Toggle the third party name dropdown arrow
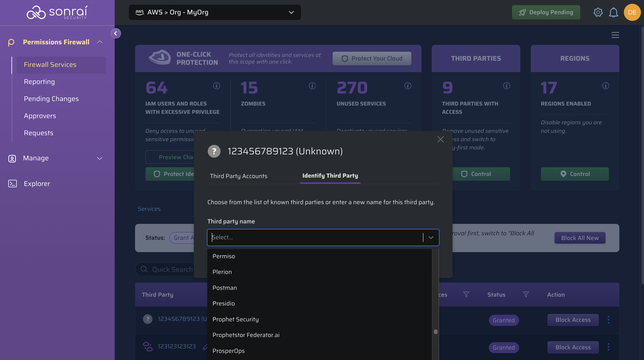 click(x=431, y=237)
